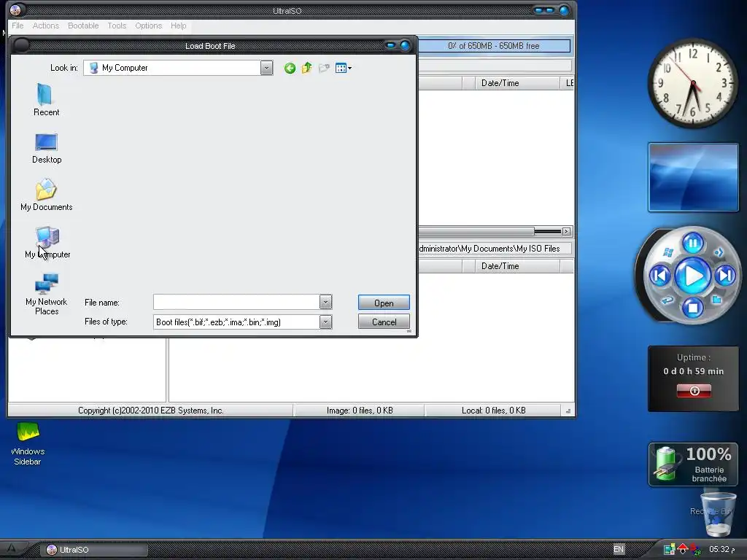The height and width of the screenshot is (560, 747).
Task: Click the Windows logo in media gadget
Action: (x=668, y=252)
